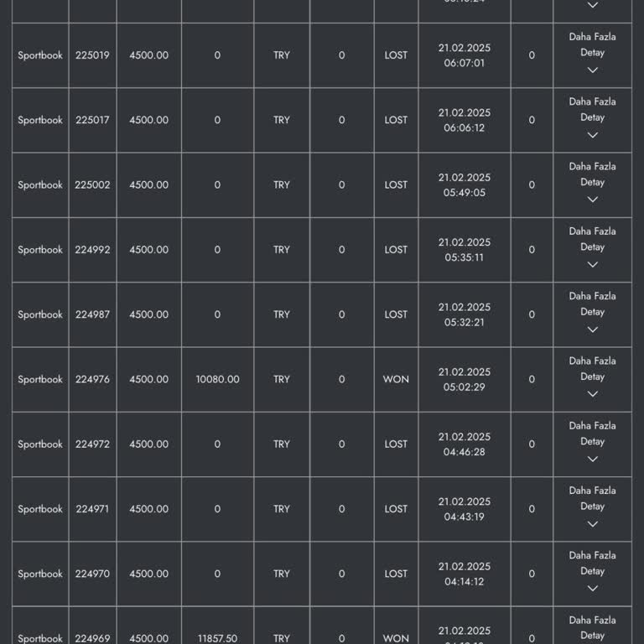Image resolution: width=644 pixels, height=644 pixels.
Task: Click the Sportbook label in row 224992
Action: coord(40,250)
